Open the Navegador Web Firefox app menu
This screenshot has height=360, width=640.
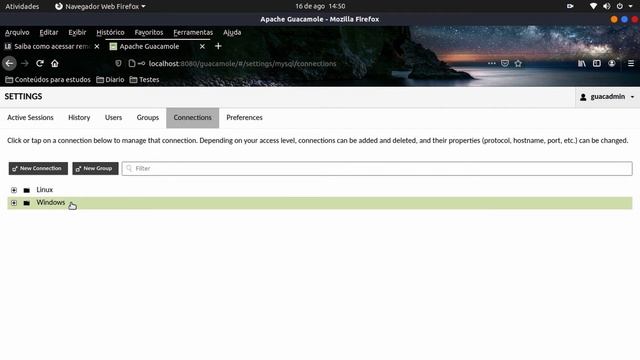100,7
